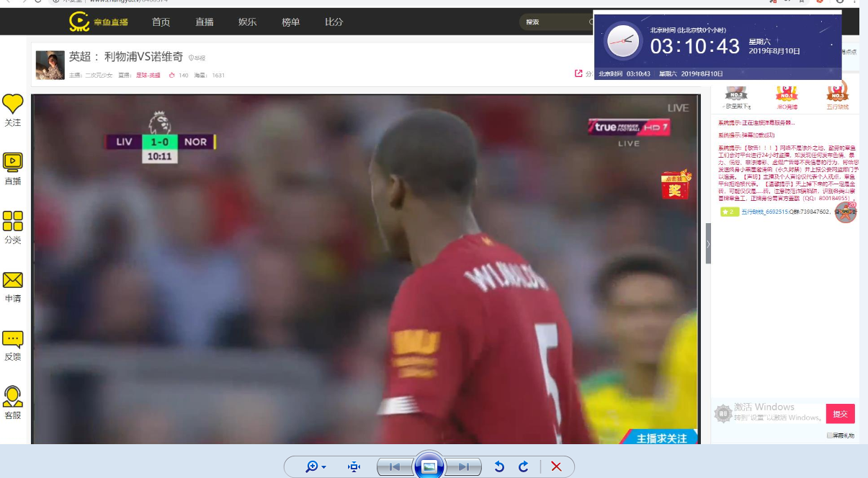This screenshot has height=478, width=868.
Task: Open the 反馈 chat bubble icon
Action: (13, 339)
